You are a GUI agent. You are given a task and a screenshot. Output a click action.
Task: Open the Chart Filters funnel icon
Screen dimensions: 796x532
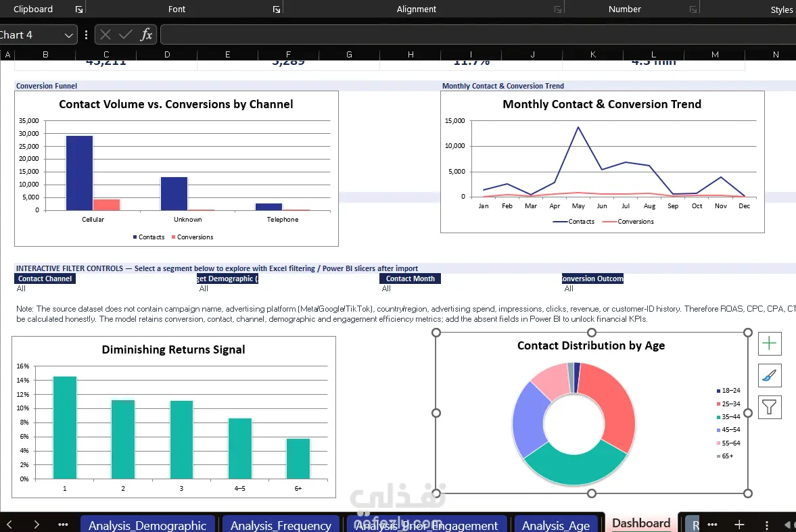(x=769, y=407)
